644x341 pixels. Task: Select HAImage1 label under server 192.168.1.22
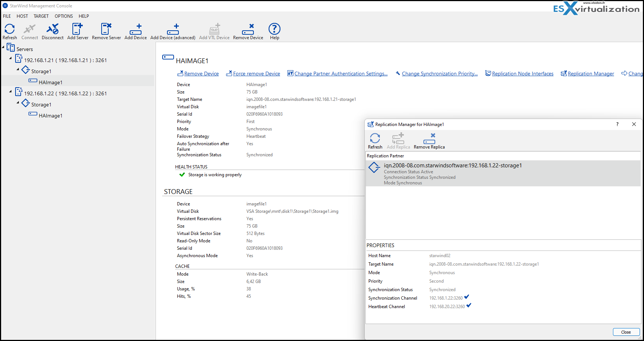pos(51,116)
